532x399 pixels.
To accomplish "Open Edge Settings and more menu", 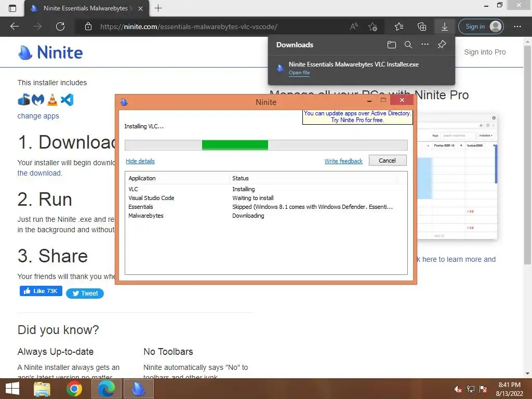I will [517, 26].
